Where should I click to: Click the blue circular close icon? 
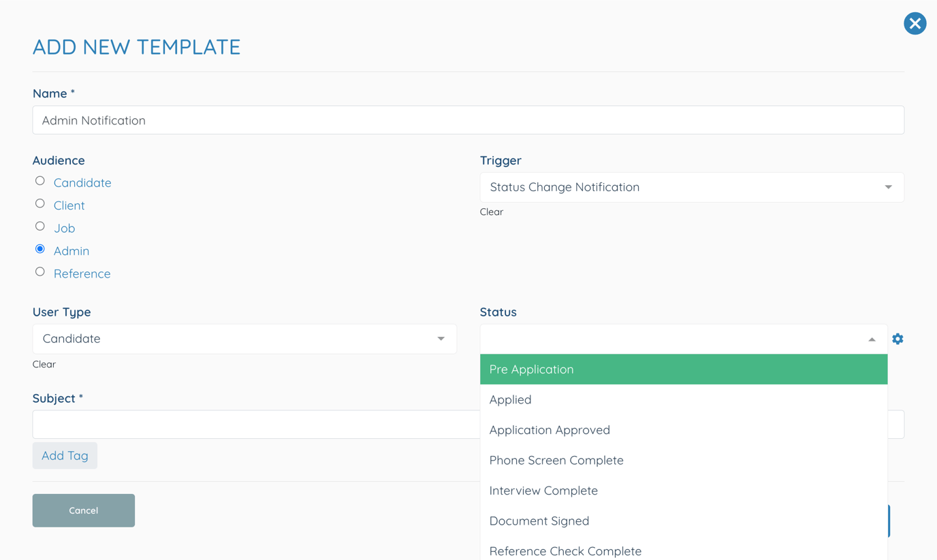tap(915, 23)
